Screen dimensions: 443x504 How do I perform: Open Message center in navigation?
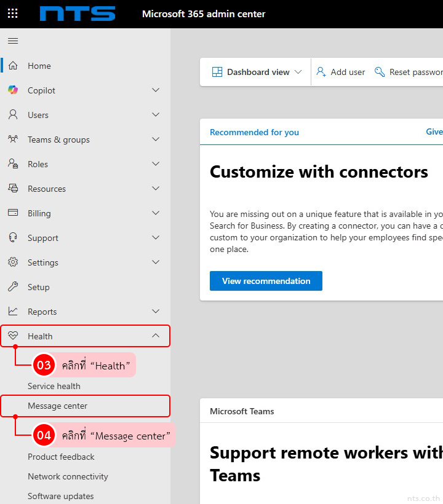click(x=58, y=406)
